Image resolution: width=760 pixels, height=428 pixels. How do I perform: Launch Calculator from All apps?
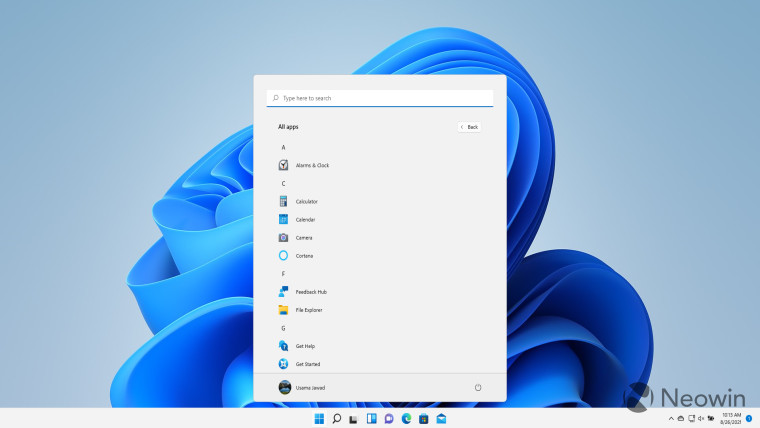(x=298, y=201)
